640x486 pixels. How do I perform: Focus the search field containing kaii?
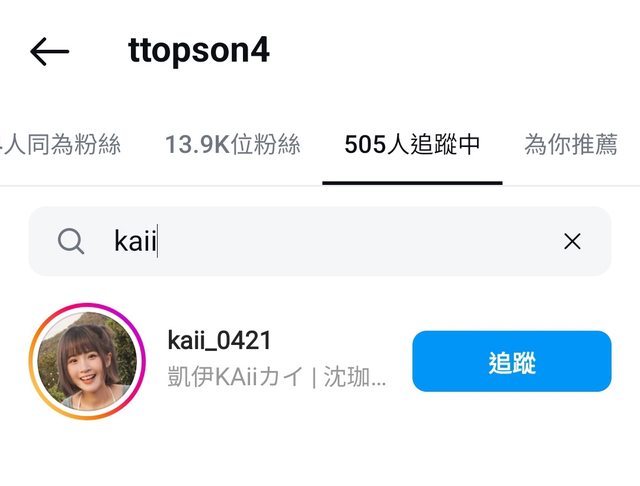pos(320,241)
